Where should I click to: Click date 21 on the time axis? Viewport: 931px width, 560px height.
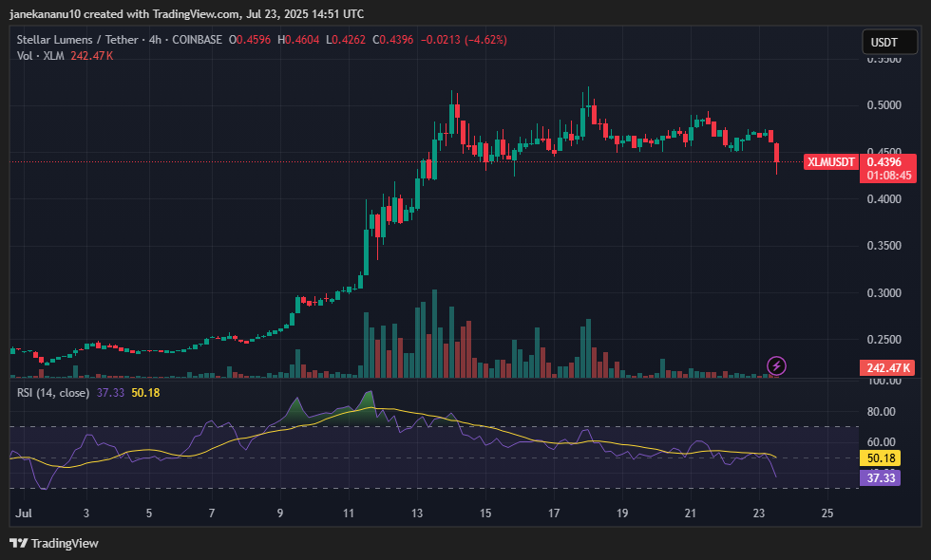click(690, 513)
